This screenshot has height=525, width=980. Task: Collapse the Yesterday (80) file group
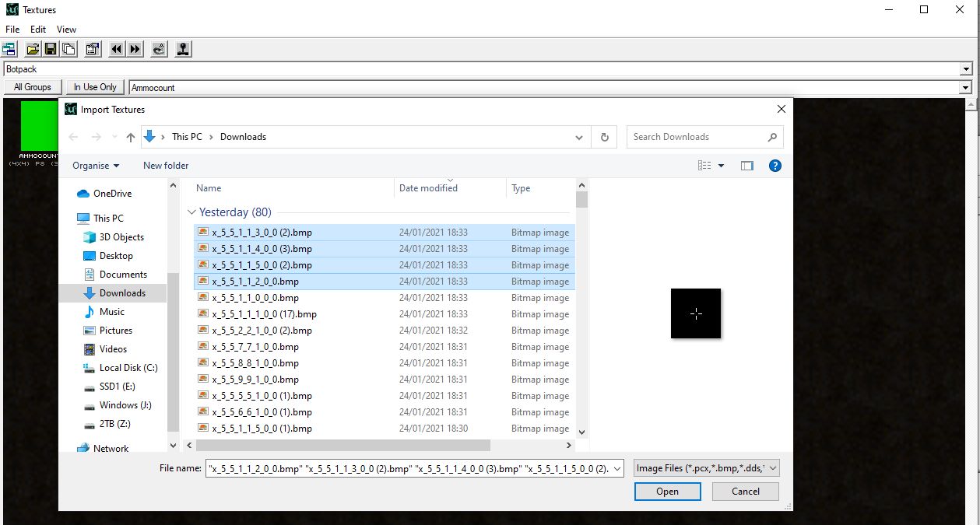pyautogui.click(x=192, y=212)
